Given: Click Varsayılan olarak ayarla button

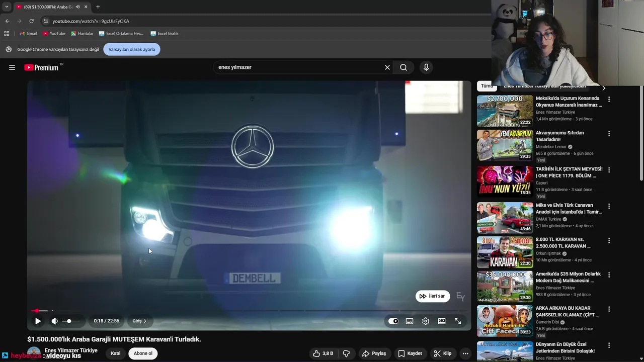Looking at the screenshot, I should click(x=132, y=49).
